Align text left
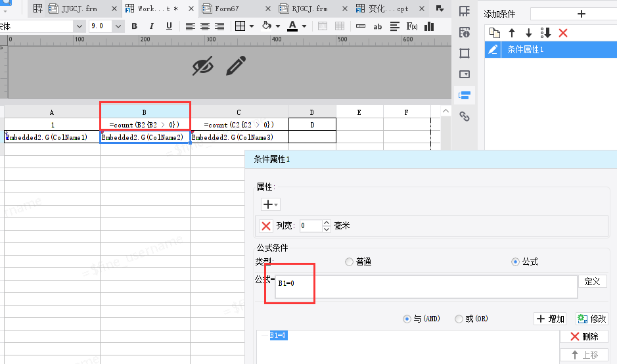 click(190, 26)
